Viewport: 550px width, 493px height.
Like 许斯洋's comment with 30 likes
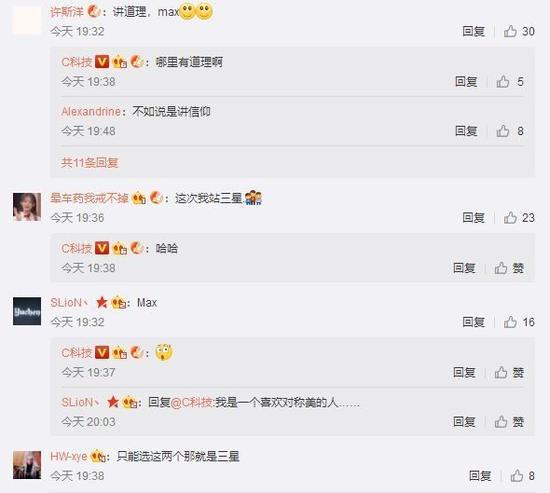tap(519, 31)
